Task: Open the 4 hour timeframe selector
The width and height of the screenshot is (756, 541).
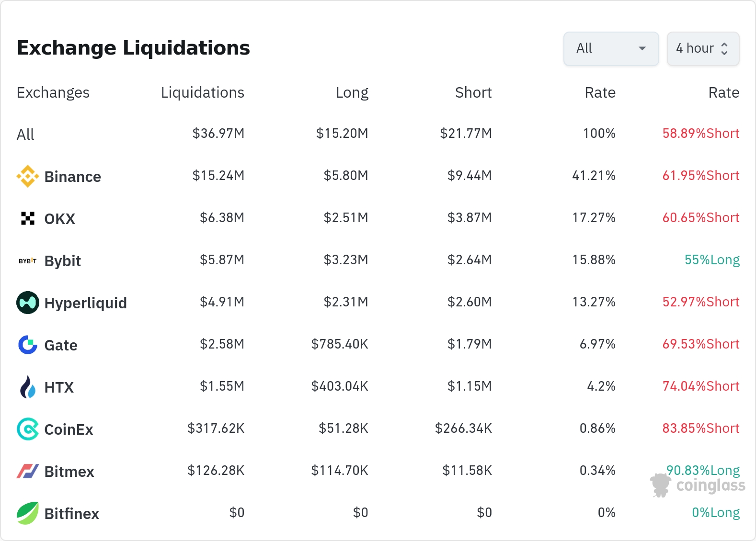Action: [x=703, y=48]
